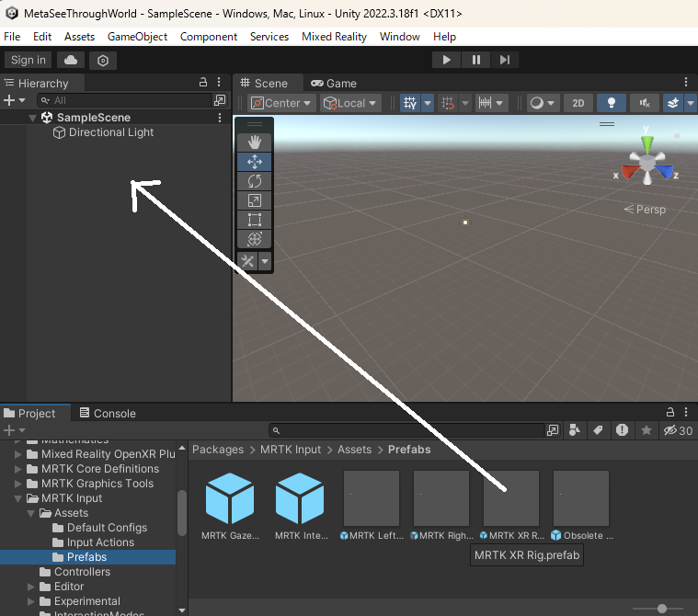The width and height of the screenshot is (698, 616).
Task: Click the Play button
Action: [x=447, y=60]
